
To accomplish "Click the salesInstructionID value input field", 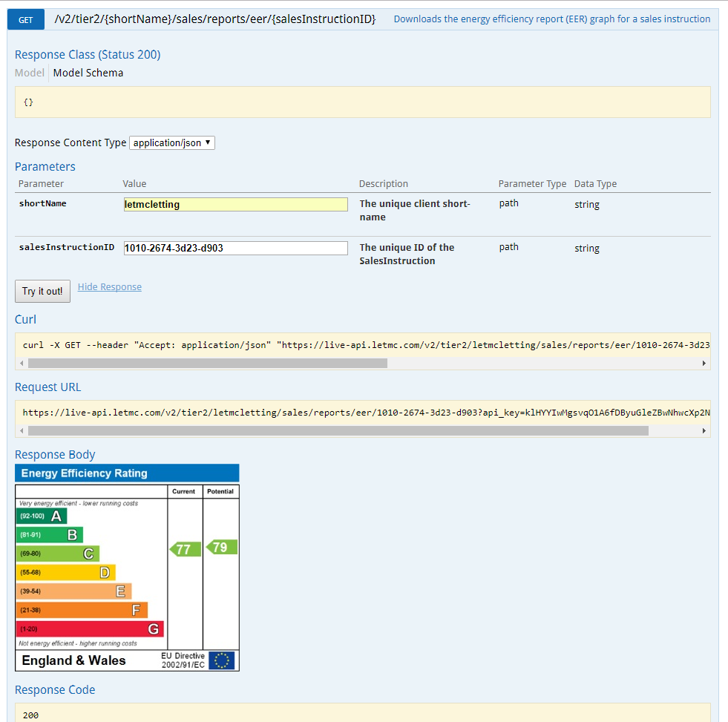I will click(x=235, y=248).
